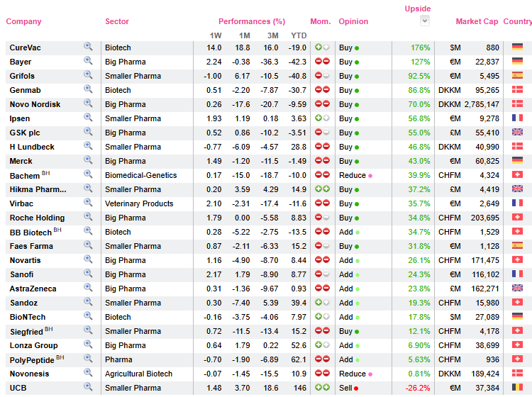Click the magnifier icon for Hikma Pharm
This screenshot has width=532, height=397.
[x=88, y=188]
